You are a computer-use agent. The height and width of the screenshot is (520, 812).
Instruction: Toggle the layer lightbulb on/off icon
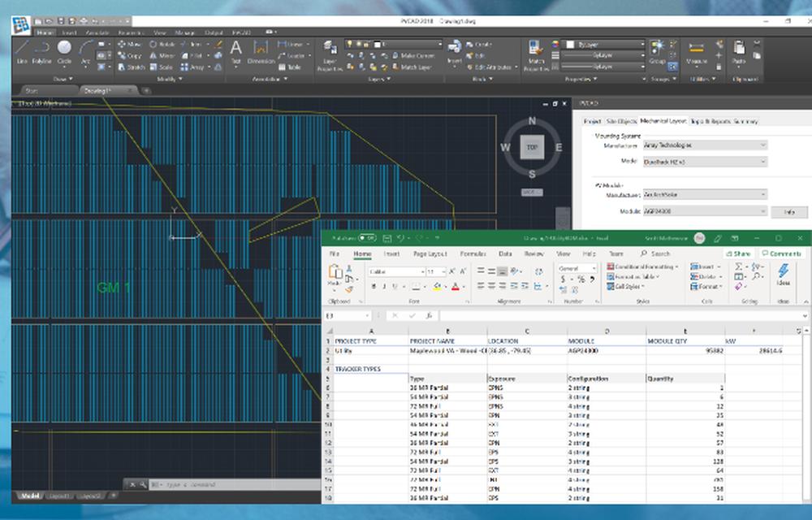(350, 45)
